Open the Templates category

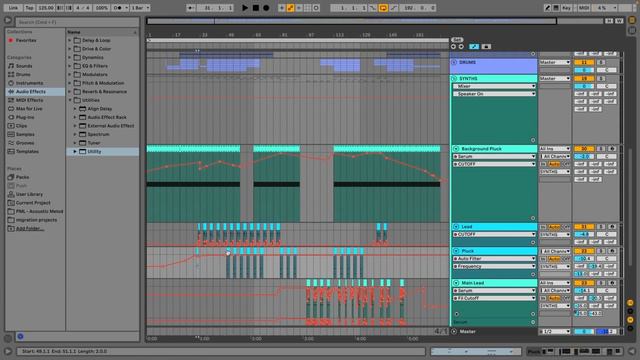(x=27, y=151)
